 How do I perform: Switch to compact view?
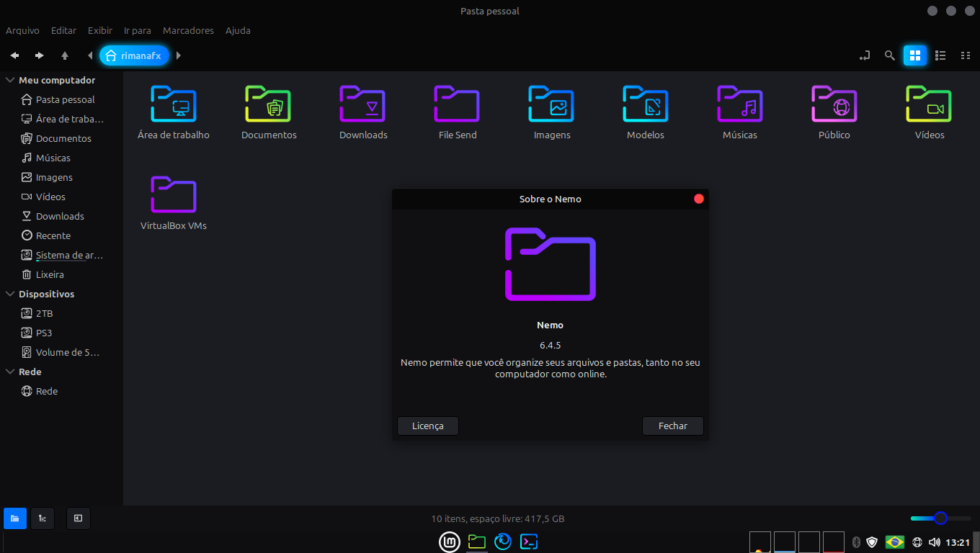pos(966,55)
